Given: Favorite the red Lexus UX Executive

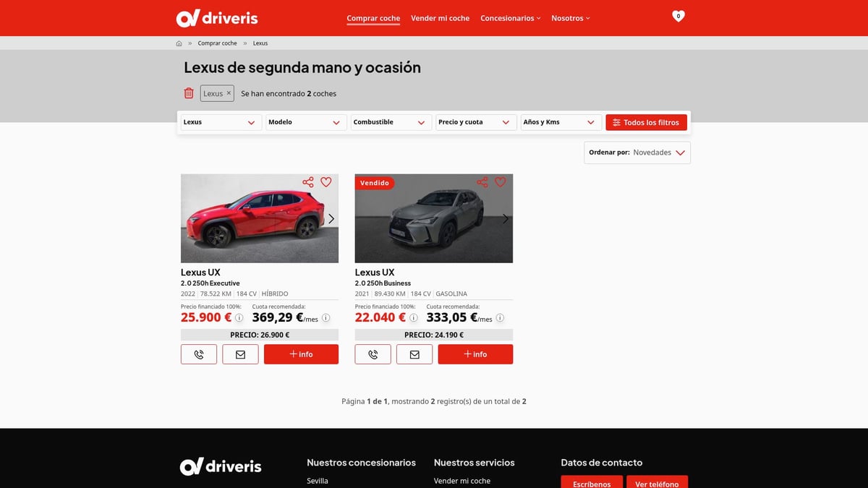Looking at the screenshot, I should pyautogui.click(x=326, y=182).
